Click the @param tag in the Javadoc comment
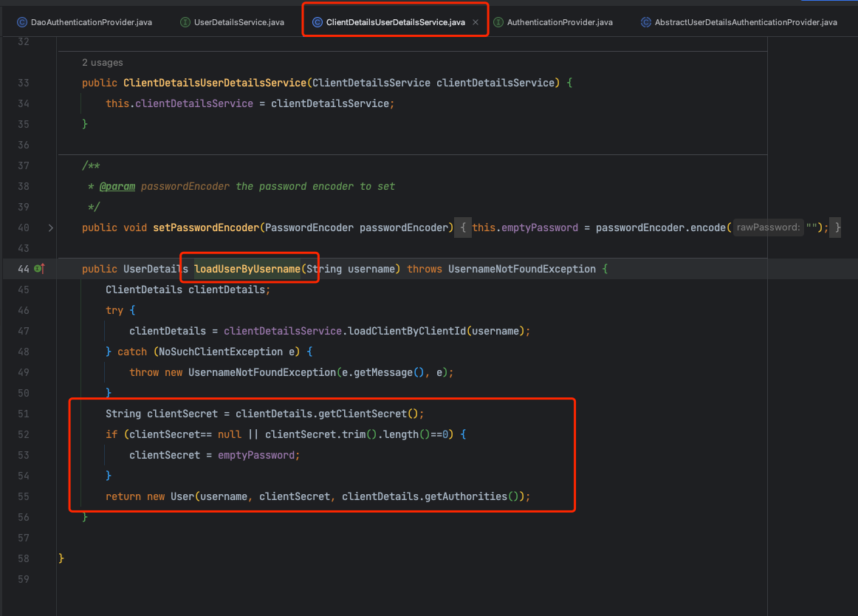Screen dimensions: 858x616 click(x=117, y=186)
